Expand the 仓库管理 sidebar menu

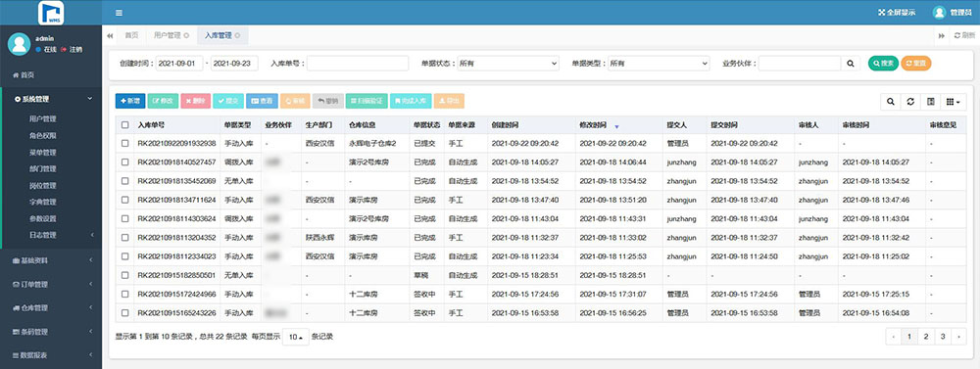tap(51, 307)
